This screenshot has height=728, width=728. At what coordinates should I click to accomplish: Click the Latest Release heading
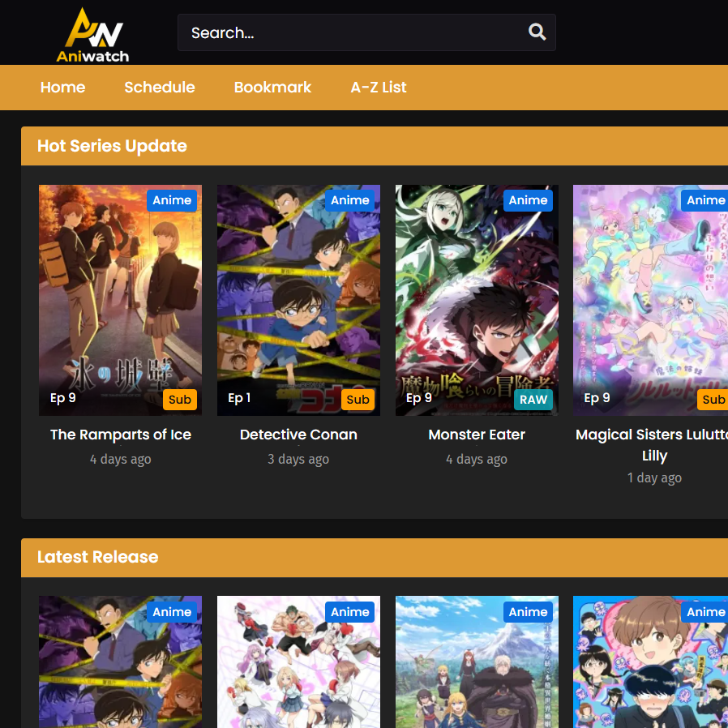coord(97,557)
